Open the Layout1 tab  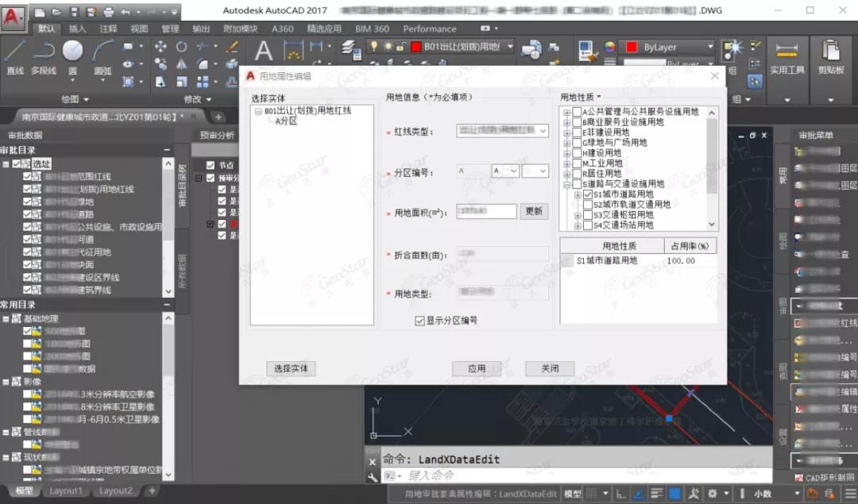click(x=66, y=491)
